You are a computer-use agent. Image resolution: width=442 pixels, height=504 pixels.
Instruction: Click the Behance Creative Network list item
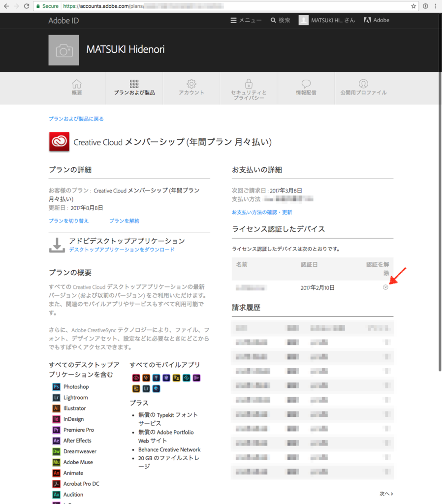169,449
